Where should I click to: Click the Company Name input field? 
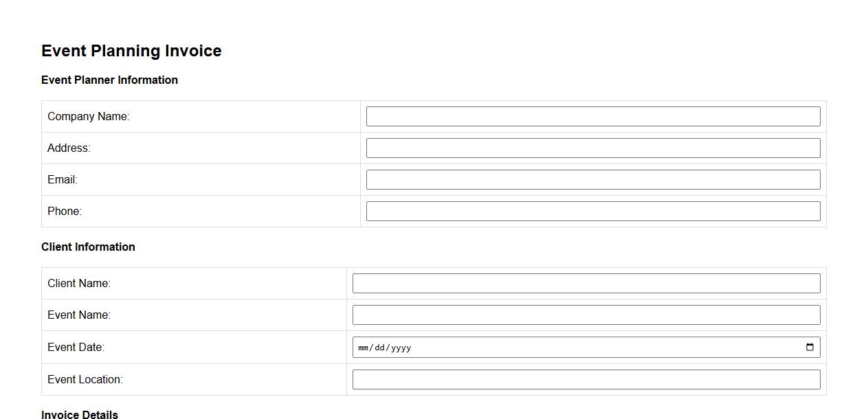pyautogui.click(x=592, y=117)
